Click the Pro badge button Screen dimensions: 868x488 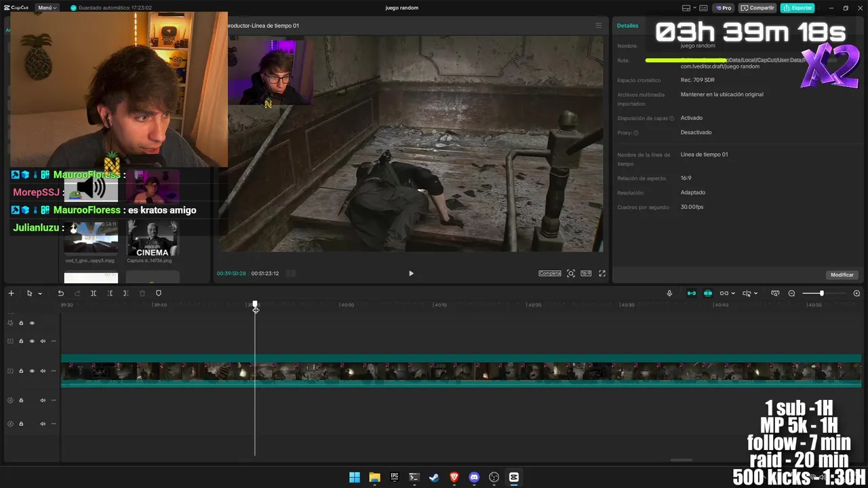724,8
